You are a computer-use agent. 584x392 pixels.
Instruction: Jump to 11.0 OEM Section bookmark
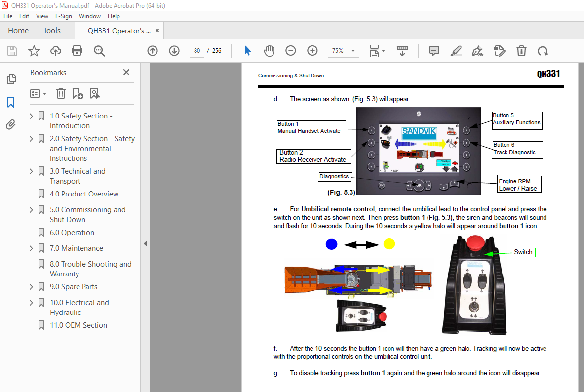[x=78, y=325]
